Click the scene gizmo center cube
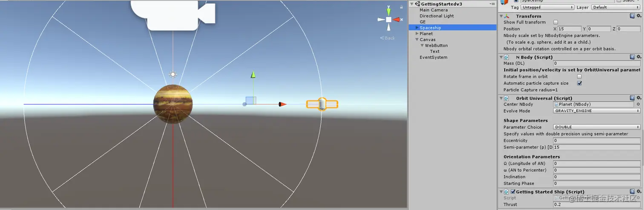 pyautogui.click(x=388, y=20)
